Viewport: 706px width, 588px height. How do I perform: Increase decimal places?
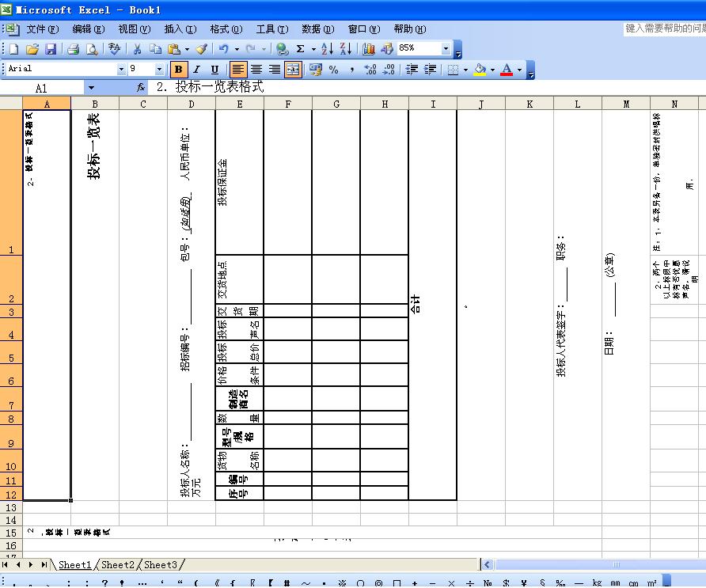coord(370,70)
